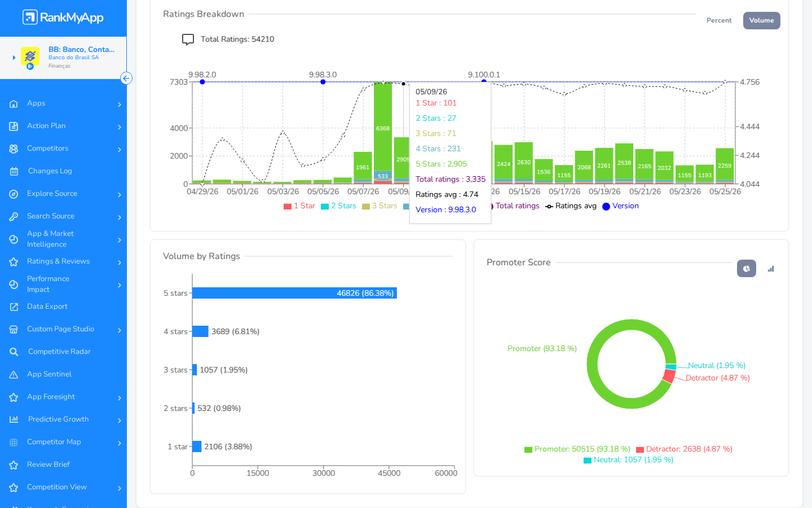Toggle 1 Star series in legend

pos(299,206)
